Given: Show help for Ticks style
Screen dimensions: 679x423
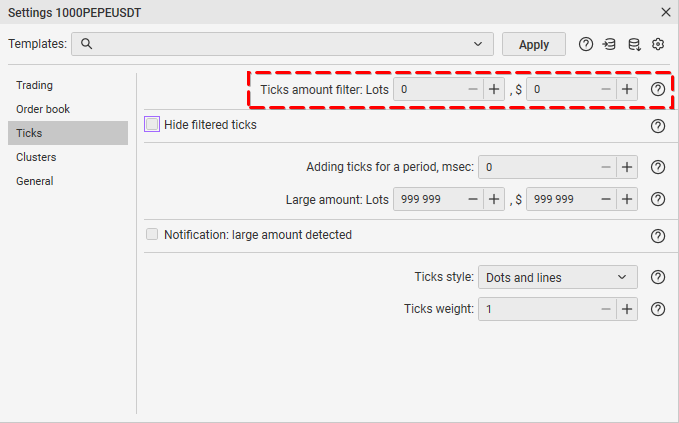Looking at the screenshot, I should pyautogui.click(x=658, y=277).
